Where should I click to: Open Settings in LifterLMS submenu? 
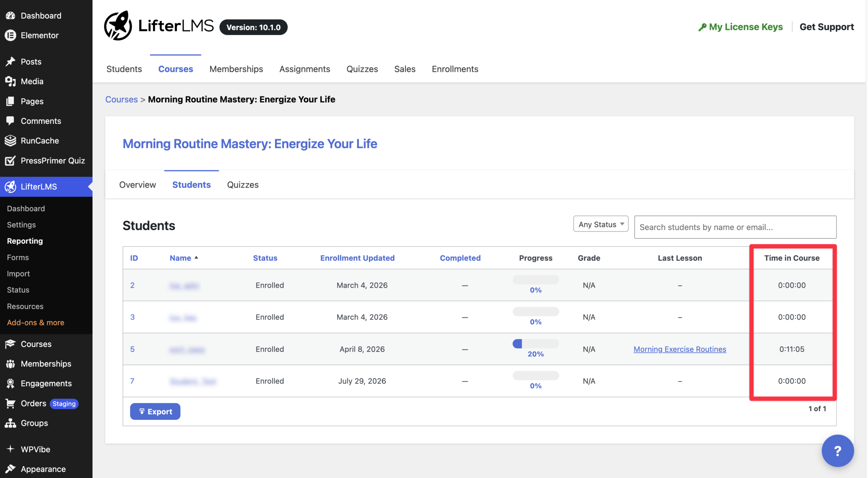tap(21, 225)
